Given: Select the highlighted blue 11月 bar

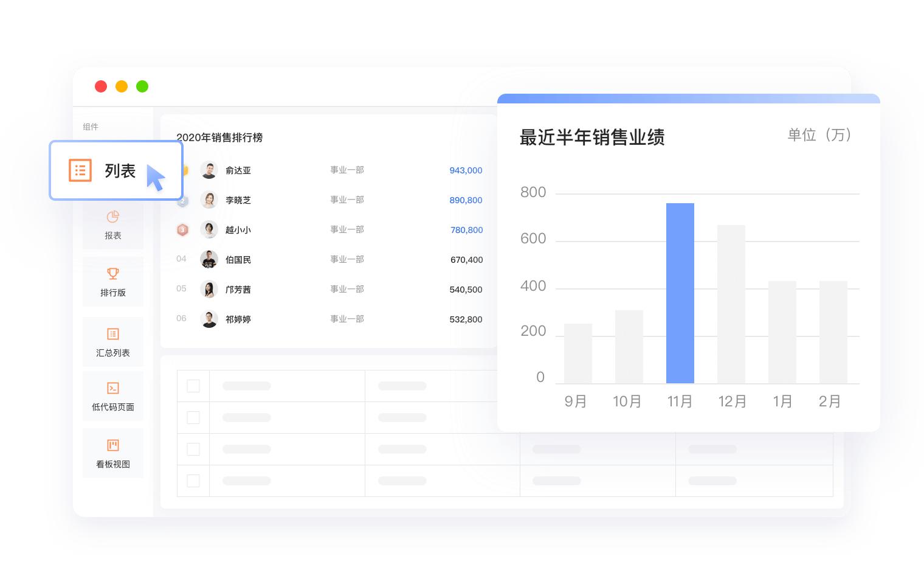Looking at the screenshot, I should [x=680, y=293].
